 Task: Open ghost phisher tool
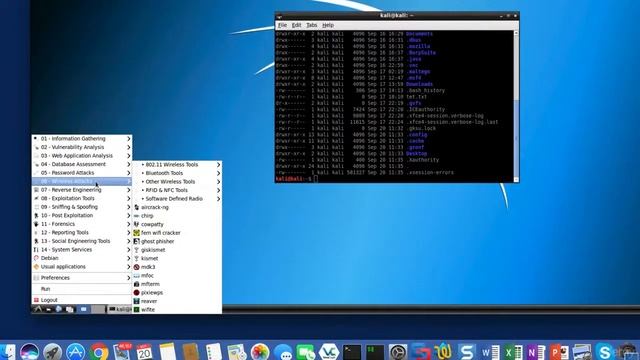pyautogui.click(x=177, y=242)
